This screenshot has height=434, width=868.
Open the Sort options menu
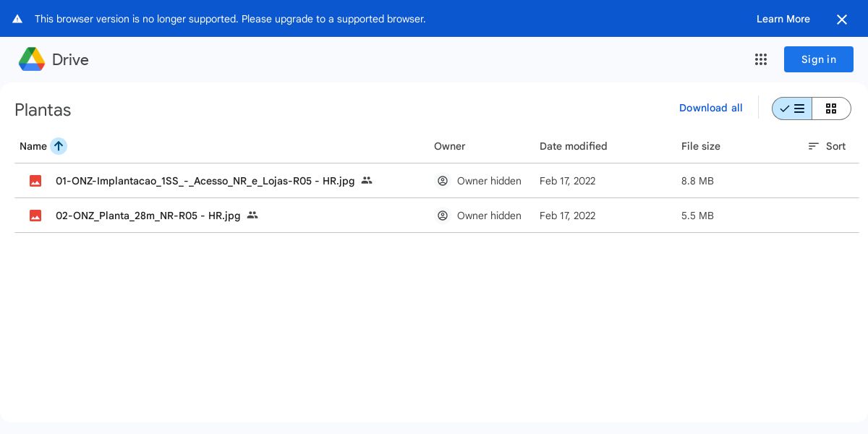827,146
